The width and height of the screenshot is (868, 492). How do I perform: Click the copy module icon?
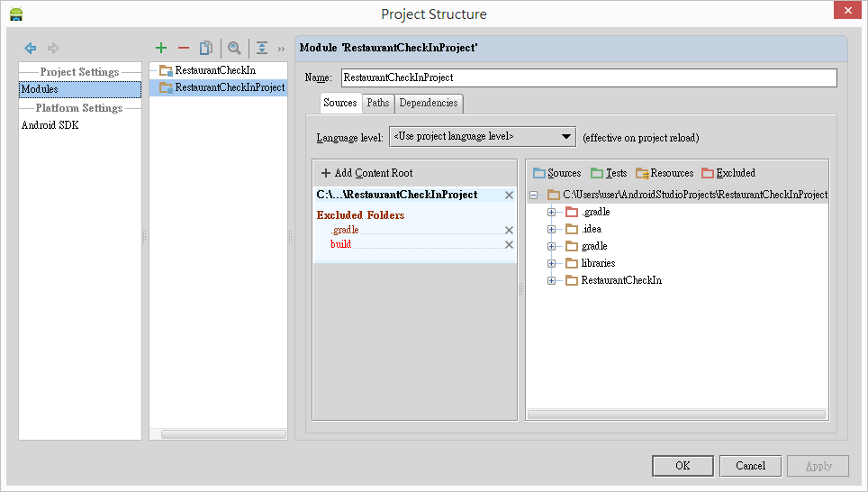coord(206,48)
